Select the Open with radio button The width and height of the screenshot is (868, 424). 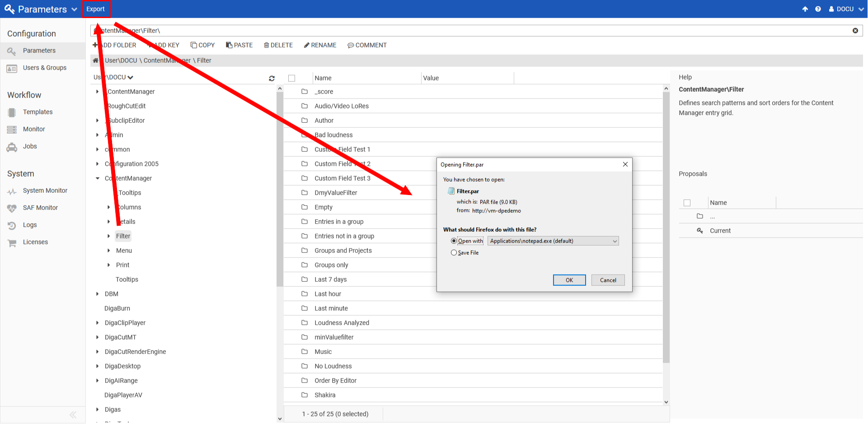pyautogui.click(x=454, y=241)
